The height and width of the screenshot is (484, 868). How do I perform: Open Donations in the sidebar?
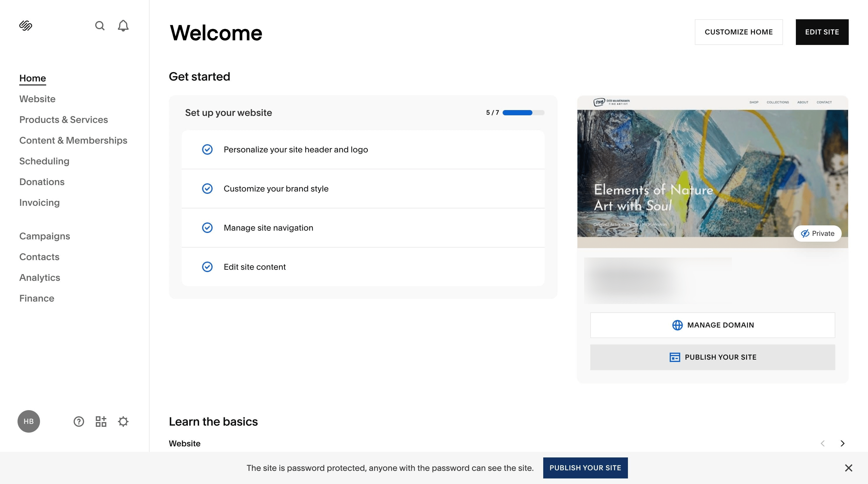click(42, 182)
